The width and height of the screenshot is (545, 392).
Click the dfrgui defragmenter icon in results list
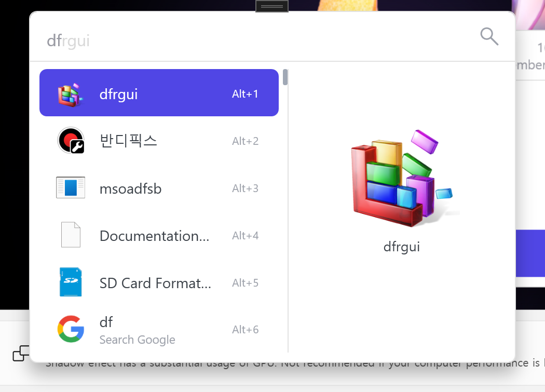(71, 94)
